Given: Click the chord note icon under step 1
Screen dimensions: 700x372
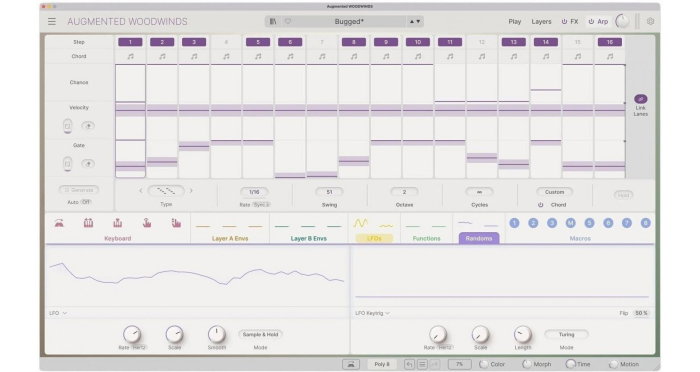Looking at the screenshot, I should point(130,57).
